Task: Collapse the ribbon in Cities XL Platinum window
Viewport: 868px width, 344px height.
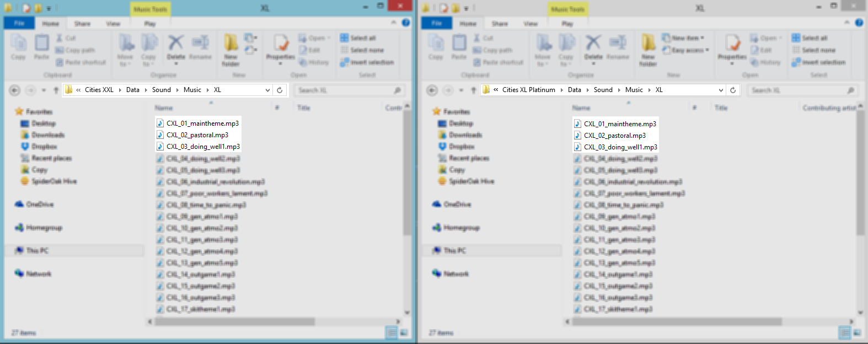Action: click(x=846, y=23)
